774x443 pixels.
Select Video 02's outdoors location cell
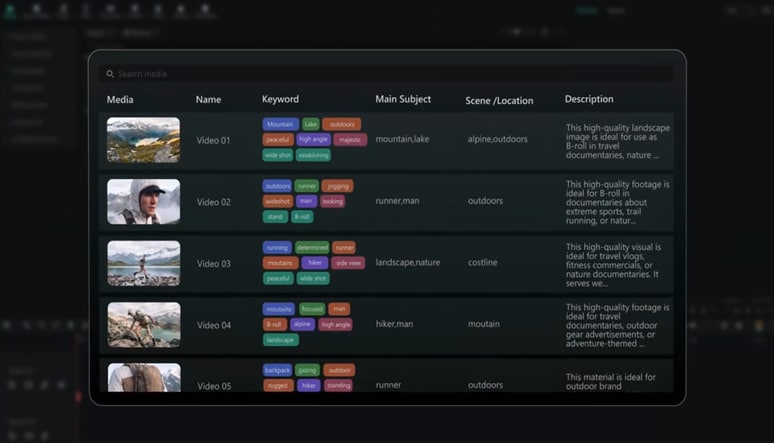pos(485,201)
